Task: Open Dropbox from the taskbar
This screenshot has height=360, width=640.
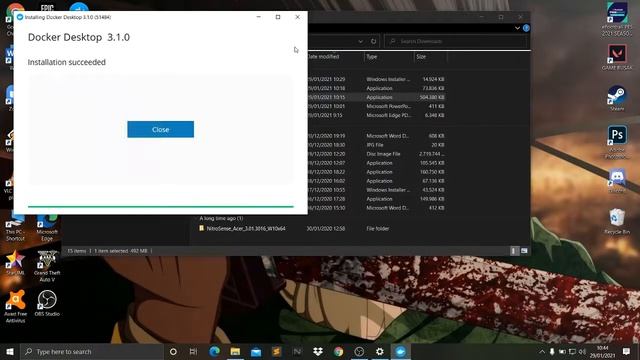Action: point(318,351)
